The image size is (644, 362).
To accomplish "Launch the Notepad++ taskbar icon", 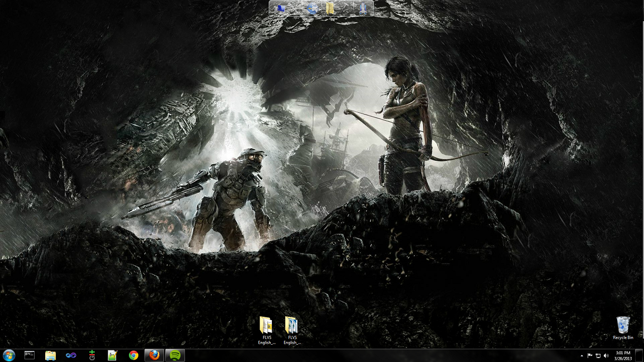I will tap(112, 355).
